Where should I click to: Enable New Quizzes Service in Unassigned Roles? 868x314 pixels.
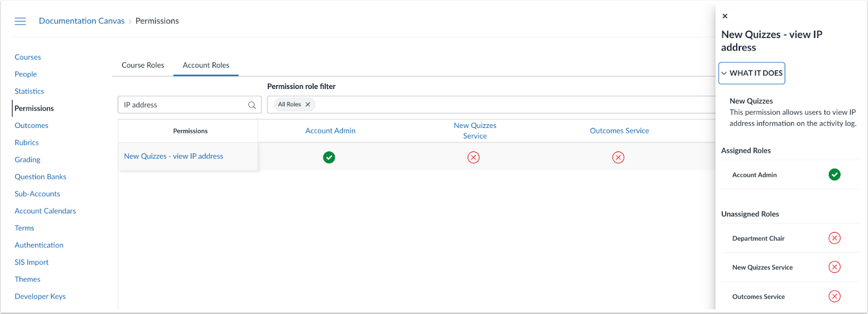tap(835, 267)
